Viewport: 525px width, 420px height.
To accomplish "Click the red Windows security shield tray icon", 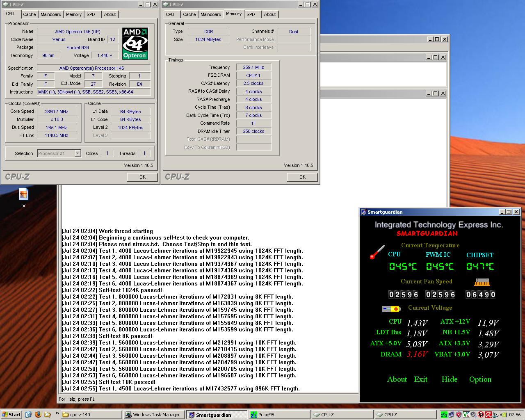I will tap(459, 415).
